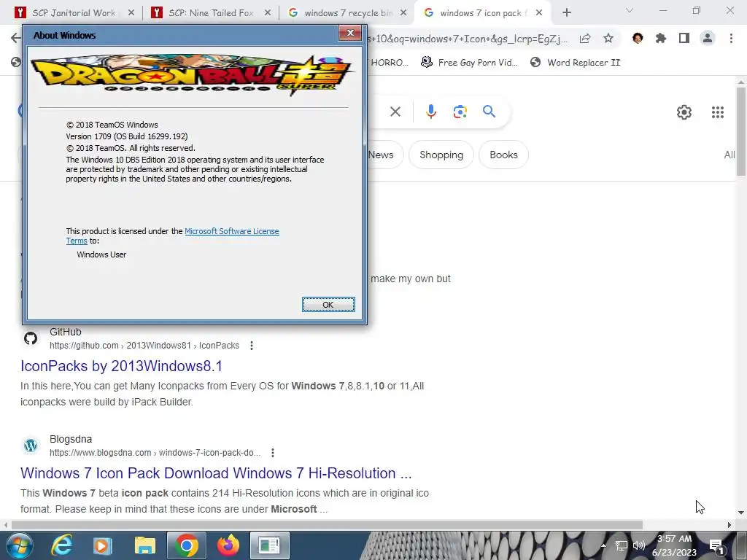Start Google voice search
Screen dimensions: 747x560
click(430, 112)
